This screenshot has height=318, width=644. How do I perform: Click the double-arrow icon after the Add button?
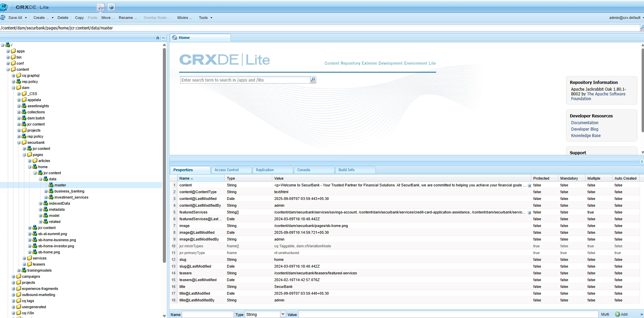(x=642, y=314)
